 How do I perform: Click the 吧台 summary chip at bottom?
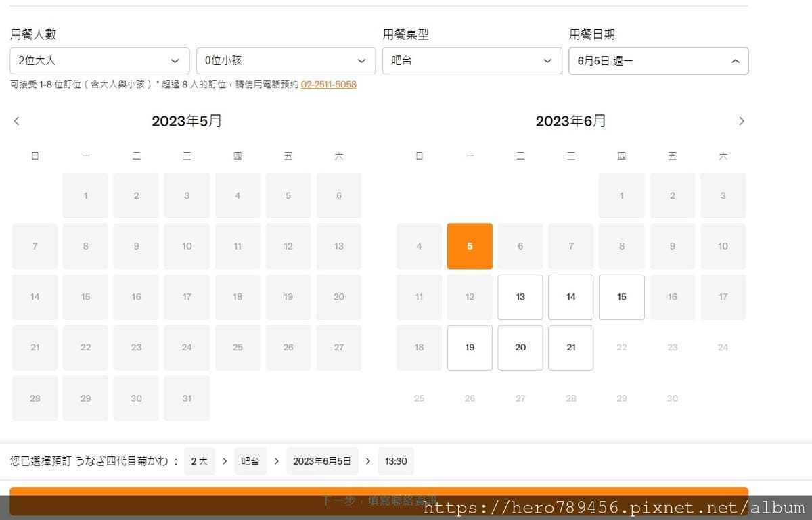[251, 461]
